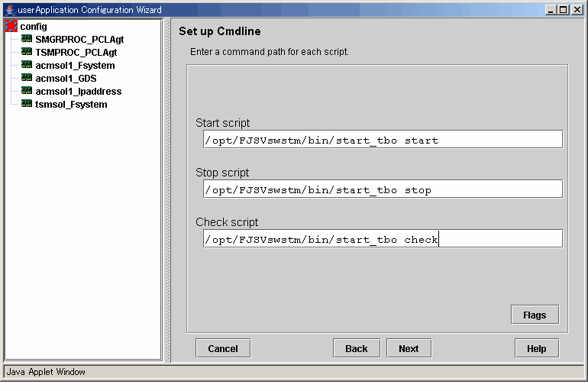Click the acmsol1_Ipaddress resource icon
The width and height of the screenshot is (588, 391).
(27, 91)
